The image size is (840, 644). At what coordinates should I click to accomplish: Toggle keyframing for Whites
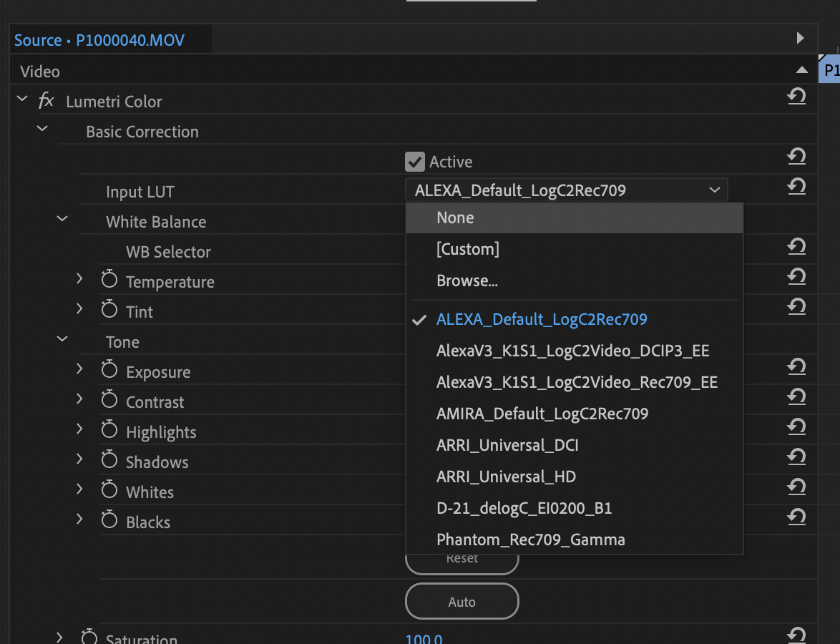[x=108, y=489]
